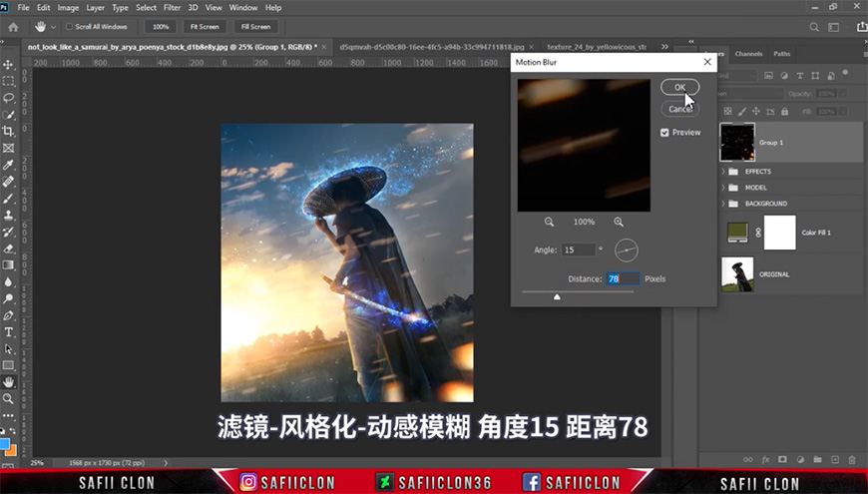Toggle the Preview checkbox in Motion Blur
868x494 pixels.
pos(664,133)
